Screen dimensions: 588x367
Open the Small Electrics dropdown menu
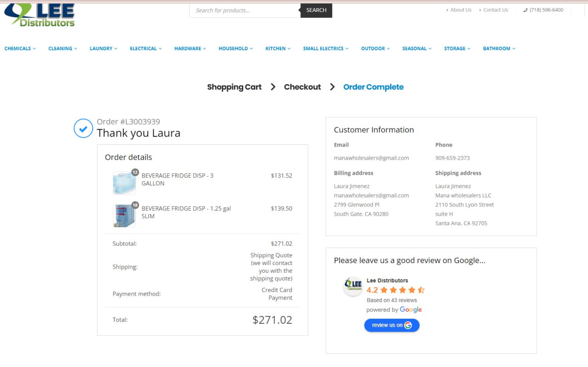(x=326, y=48)
